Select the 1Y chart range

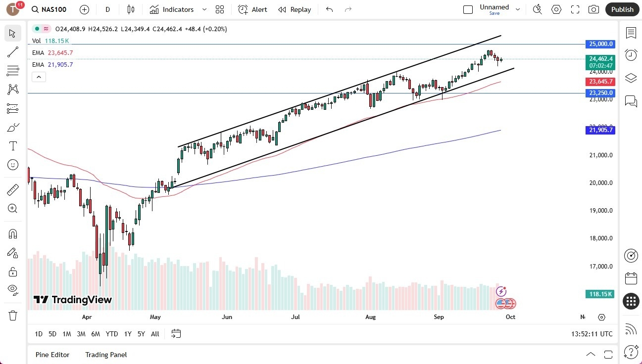127,334
